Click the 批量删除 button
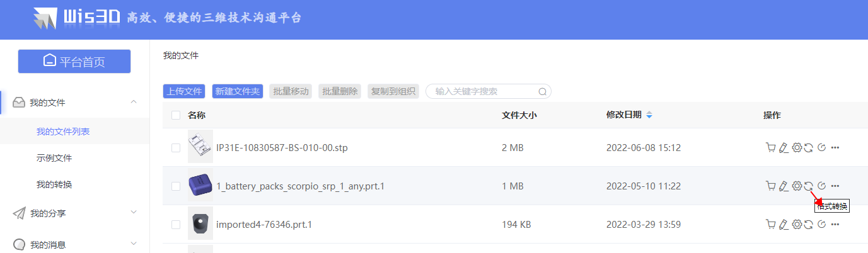Screen dimensions: 868x253 pos(340,91)
